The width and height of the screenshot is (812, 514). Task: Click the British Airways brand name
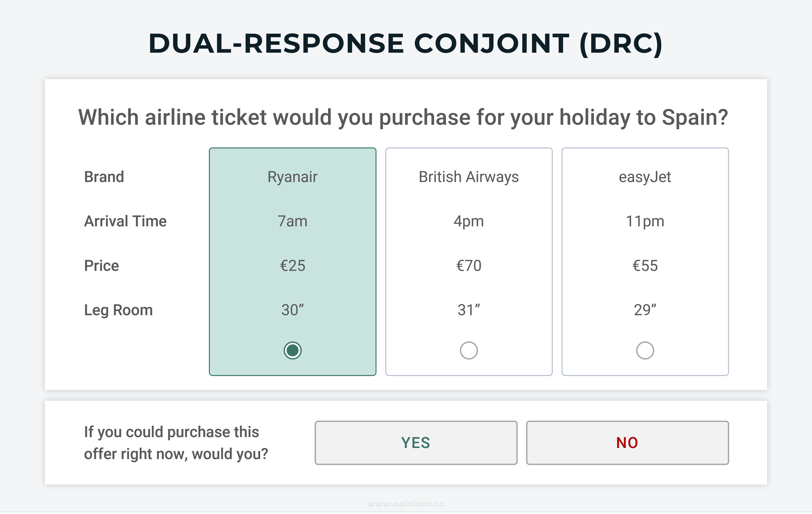tap(469, 177)
